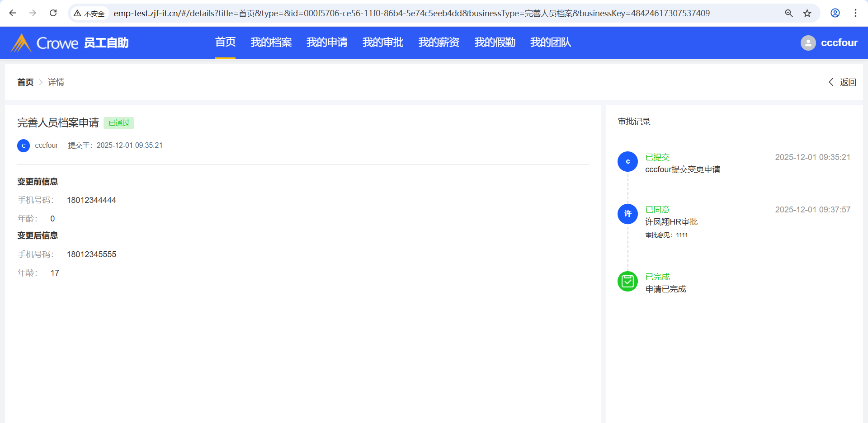Click the 员工自助 header title
Viewport: 868px width, 423px height.
coord(106,43)
